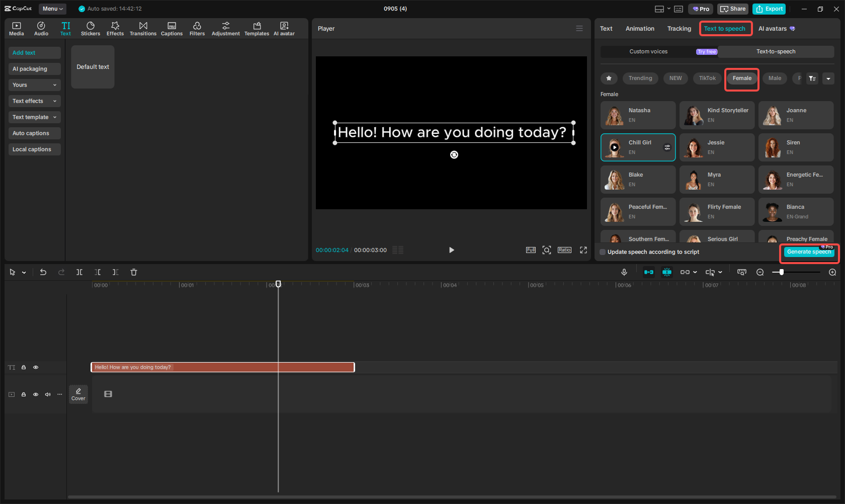This screenshot has width=845, height=504.
Task: Enable Update speech according to script
Action: (603, 252)
